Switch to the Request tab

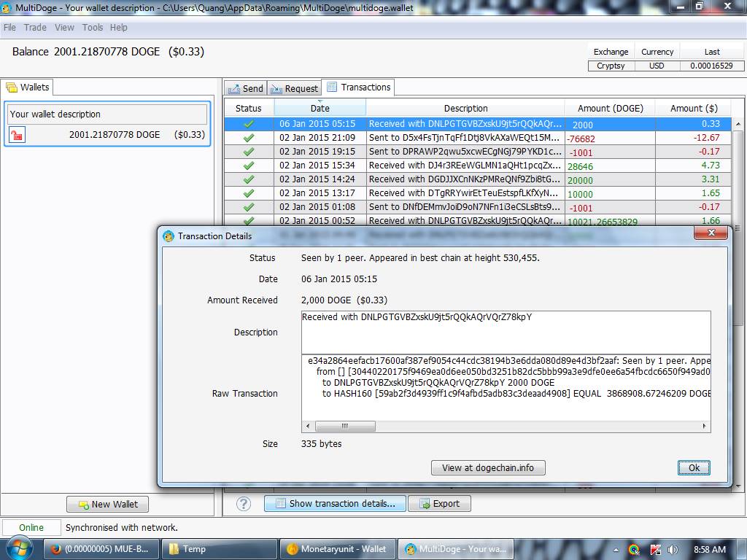(x=295, y=88)
